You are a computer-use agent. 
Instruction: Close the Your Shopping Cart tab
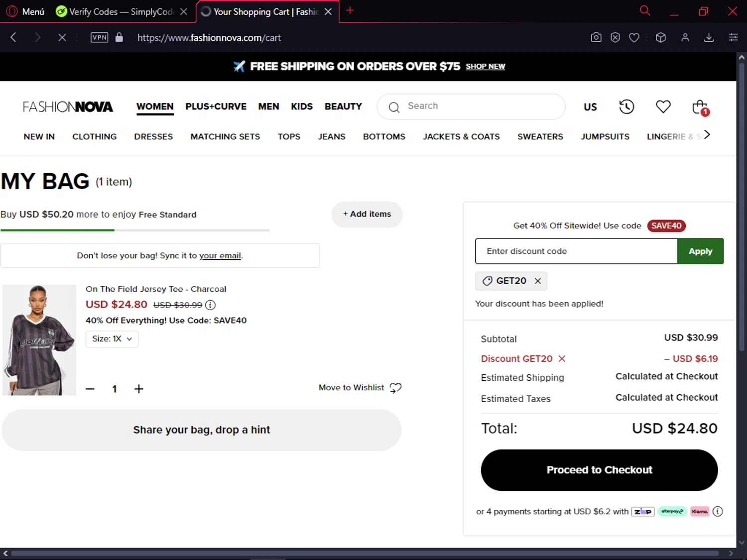point(328,11)
